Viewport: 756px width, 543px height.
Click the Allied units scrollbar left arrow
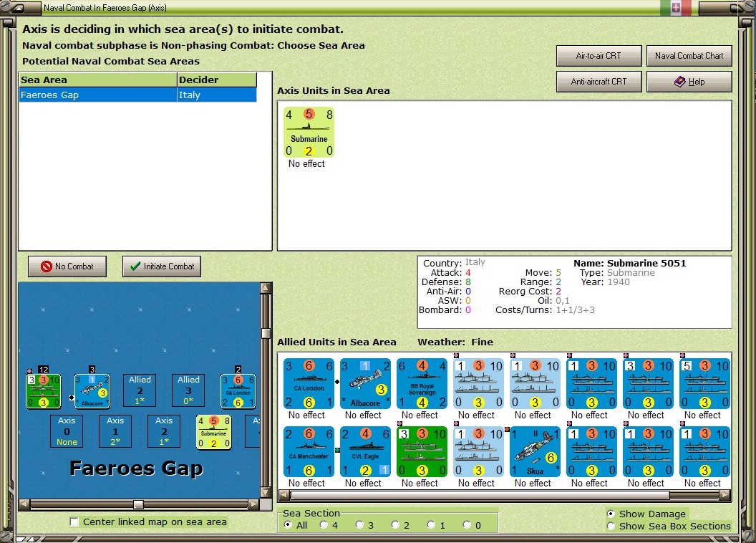(284, 495)
